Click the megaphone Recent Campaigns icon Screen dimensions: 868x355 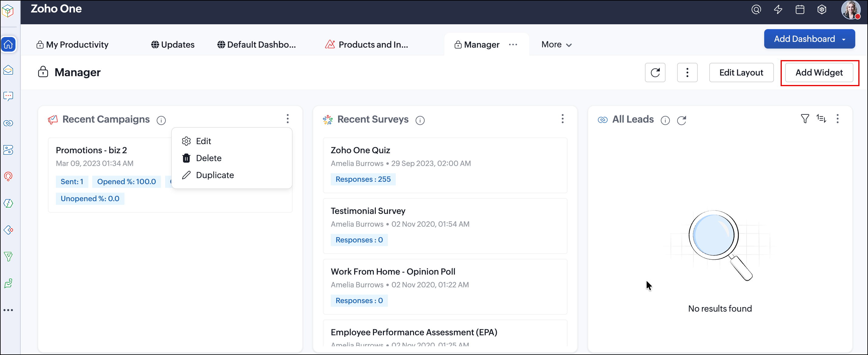(53, 120)
